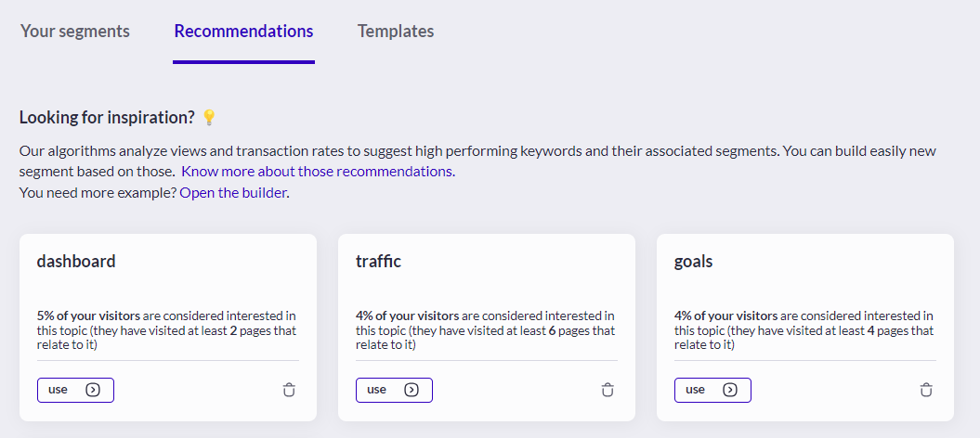
Task: Click the circled arrow icon in goals card
Action: coord(730,390)
